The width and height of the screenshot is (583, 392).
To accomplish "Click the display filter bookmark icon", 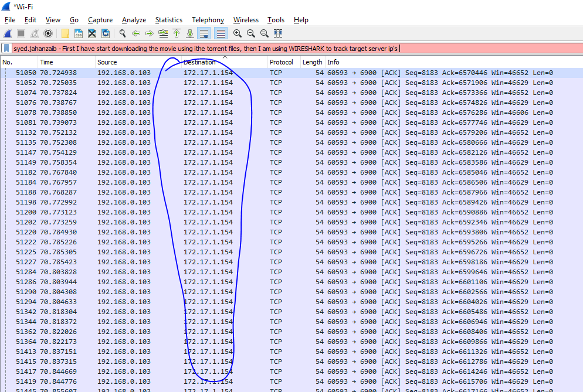I will pyautogui.click(x=6, y=48).
